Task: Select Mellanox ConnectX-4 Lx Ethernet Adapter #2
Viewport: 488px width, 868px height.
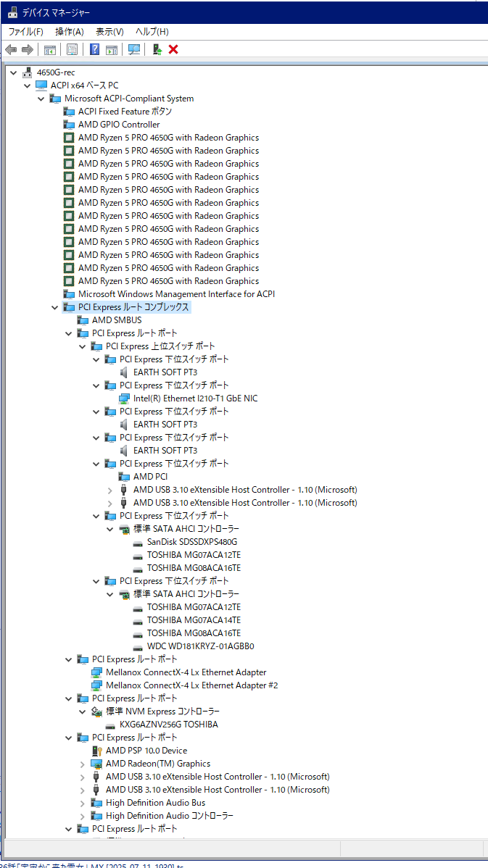Action: (x=191, y=685)
